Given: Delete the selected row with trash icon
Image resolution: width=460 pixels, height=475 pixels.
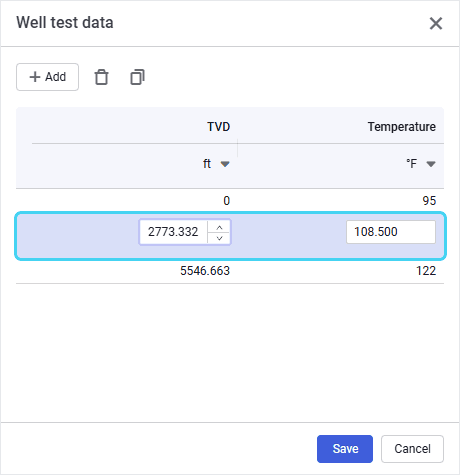Looking at the screenshot, I should tap(101, 77).
